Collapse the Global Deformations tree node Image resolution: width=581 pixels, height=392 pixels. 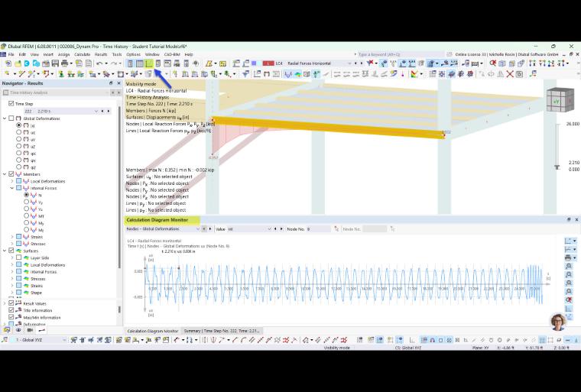pos(5,118)
